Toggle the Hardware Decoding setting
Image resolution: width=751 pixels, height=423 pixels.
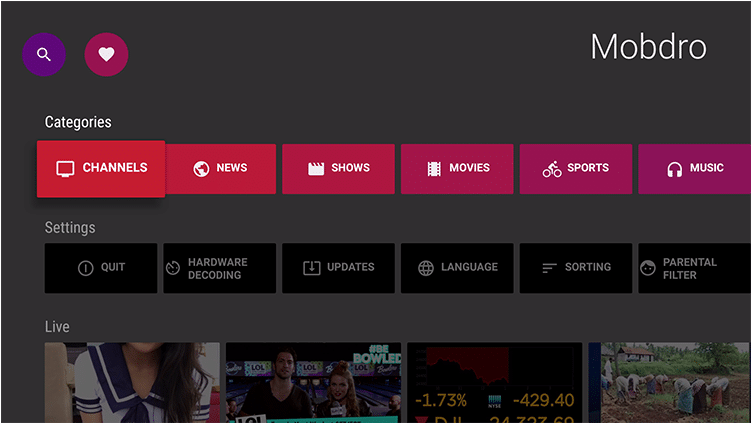pos(220,268)
